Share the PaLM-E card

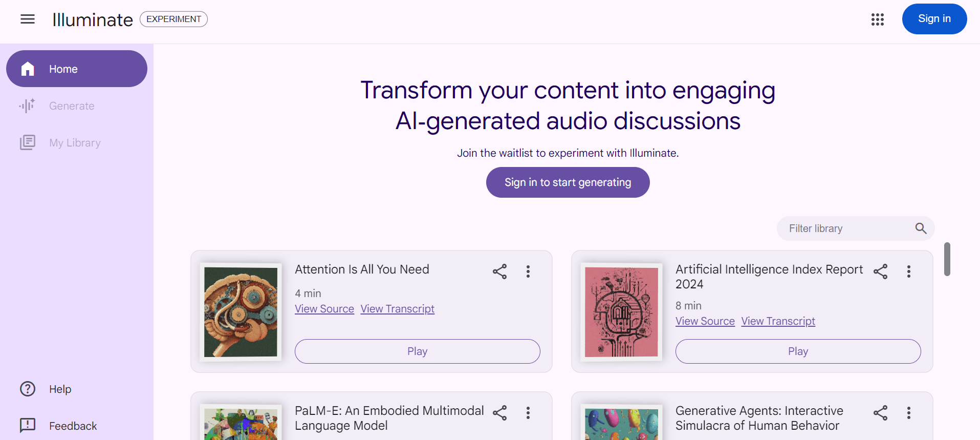point(499,413)
